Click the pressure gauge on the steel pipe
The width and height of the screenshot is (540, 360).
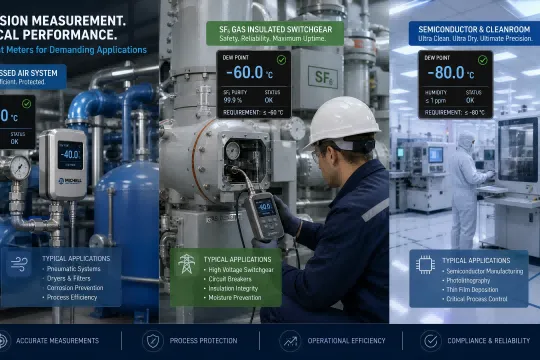click(x=19, y=168)
